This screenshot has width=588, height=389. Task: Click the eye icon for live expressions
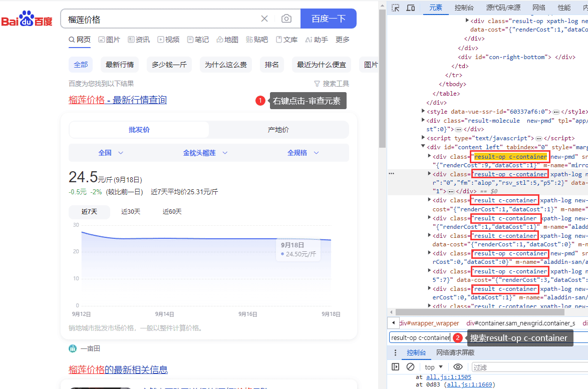tap(458, 367)
